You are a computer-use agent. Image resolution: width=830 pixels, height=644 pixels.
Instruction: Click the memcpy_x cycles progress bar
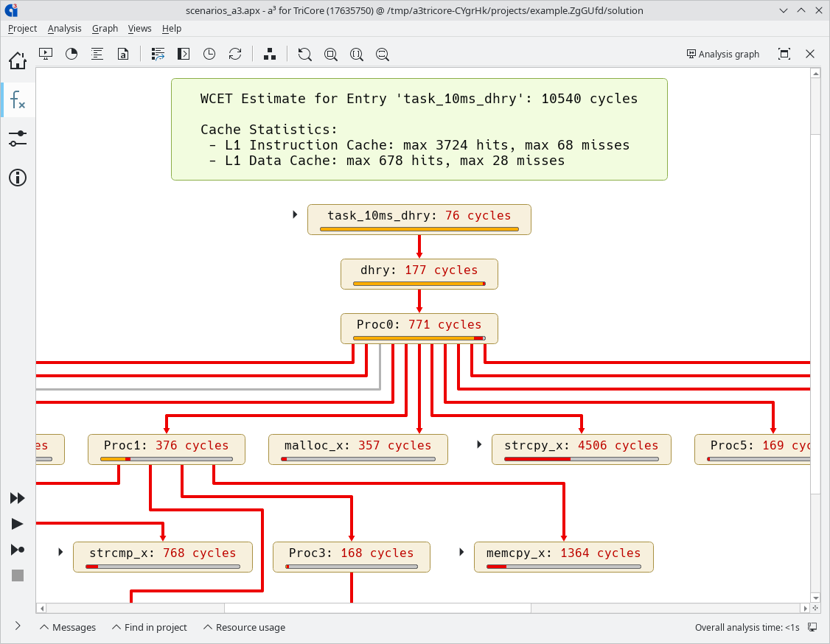coord(564,567)
